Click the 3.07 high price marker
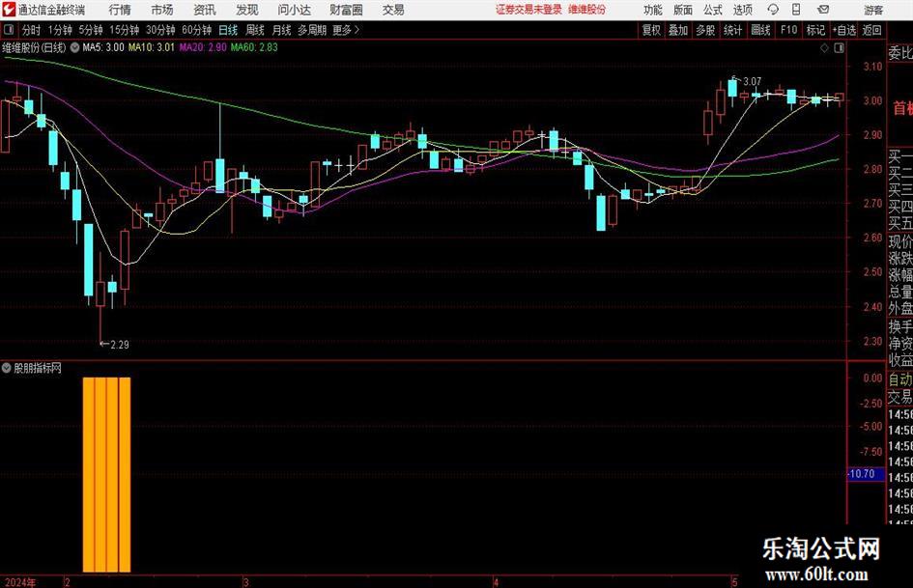This screenshot has height=588, width=913. (752, 81)
